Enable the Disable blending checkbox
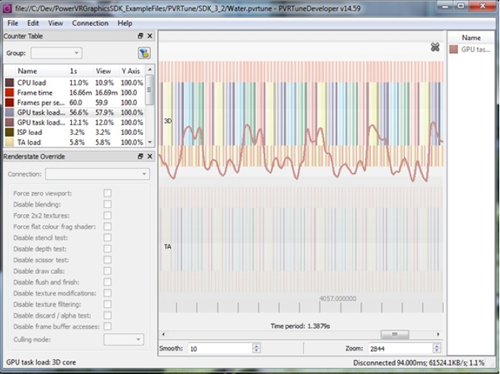The width and height of the screenshot is (500, 374). (x=107, y=204)
